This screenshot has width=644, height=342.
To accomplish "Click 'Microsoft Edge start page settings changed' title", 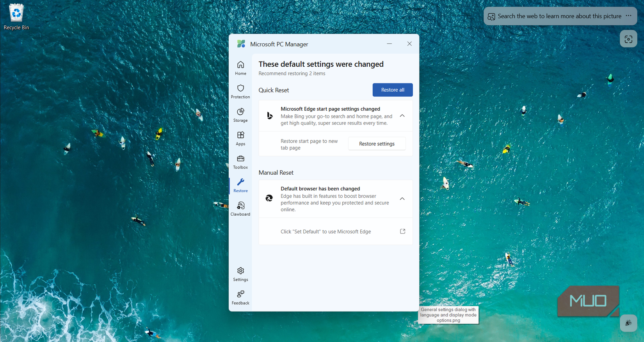I will tap(330, 109).
